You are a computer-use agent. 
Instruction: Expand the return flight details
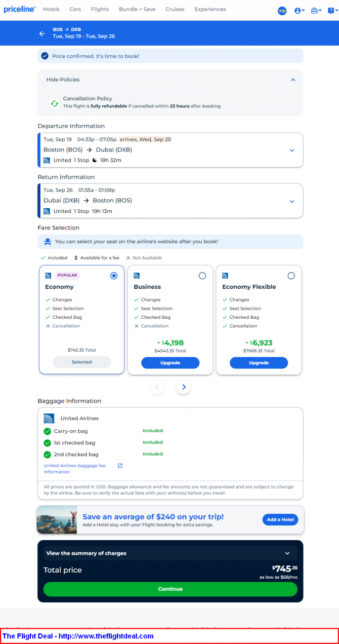point(291,201)
